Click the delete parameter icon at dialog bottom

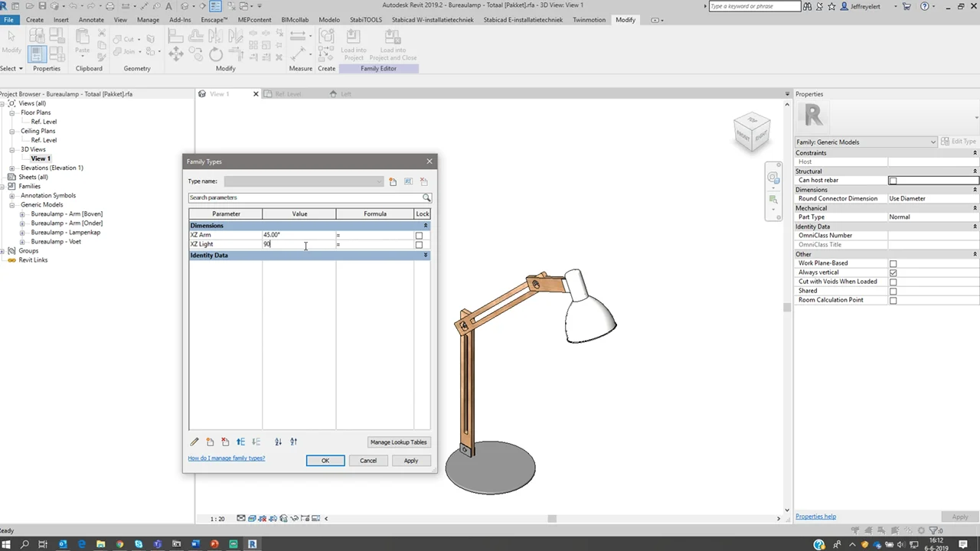point(225,442)
